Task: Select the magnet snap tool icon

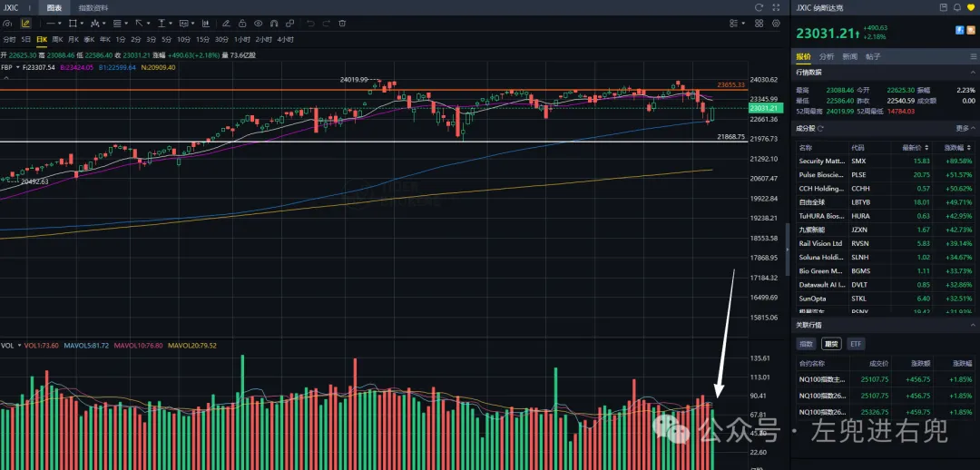Action: click(274, 23)
